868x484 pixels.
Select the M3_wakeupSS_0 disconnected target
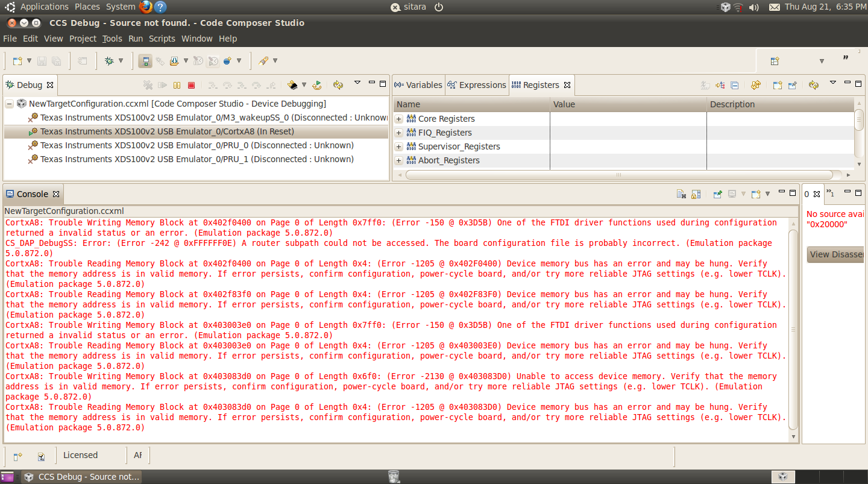point(197,118)
